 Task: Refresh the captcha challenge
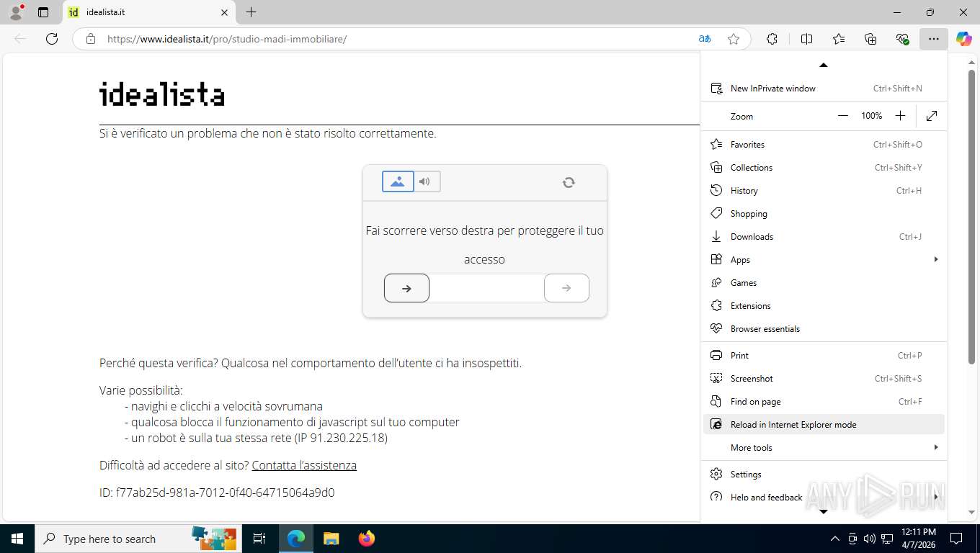point(569,182)
